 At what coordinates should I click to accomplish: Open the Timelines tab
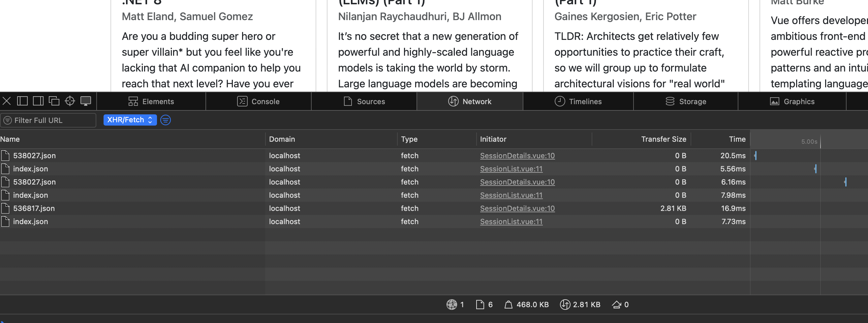point(578,102)
